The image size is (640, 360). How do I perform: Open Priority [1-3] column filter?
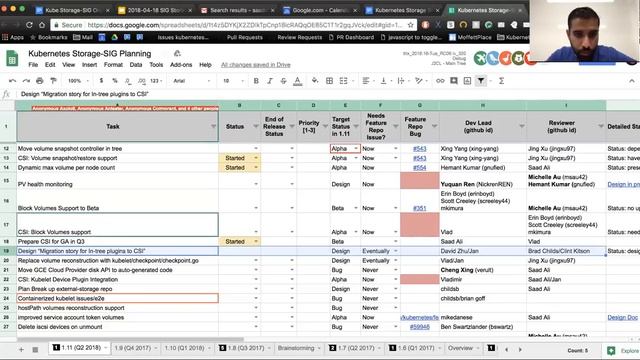tap(325, 127)
